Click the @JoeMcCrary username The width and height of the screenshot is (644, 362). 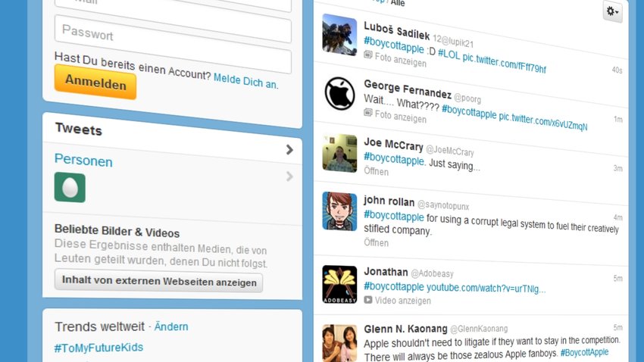click(x=450, y=151)
